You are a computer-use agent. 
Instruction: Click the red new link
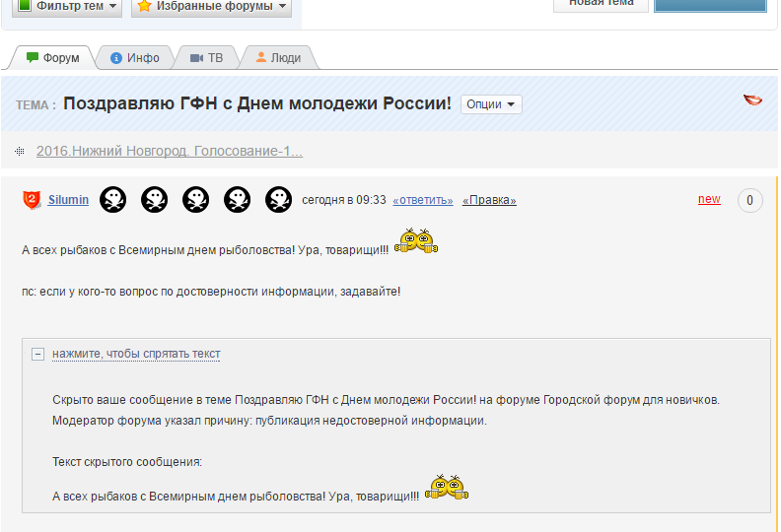pyautogui.click(x=709, y=199)
